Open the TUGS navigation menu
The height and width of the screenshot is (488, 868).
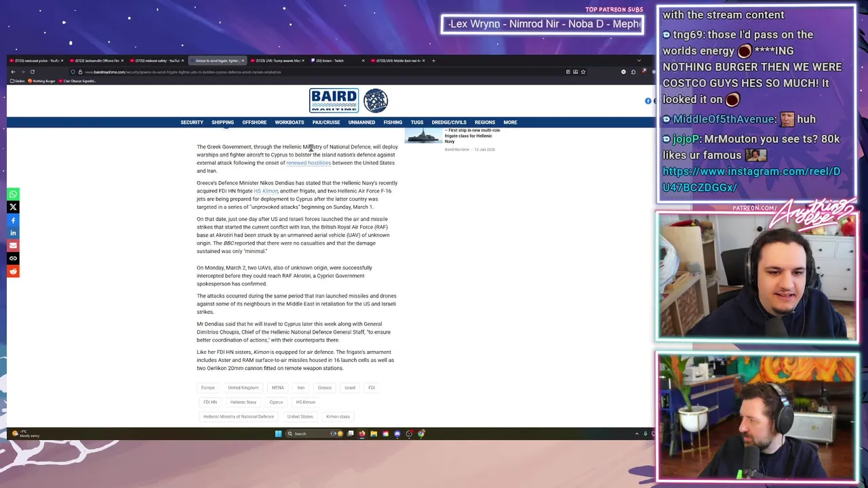[417, 123]
